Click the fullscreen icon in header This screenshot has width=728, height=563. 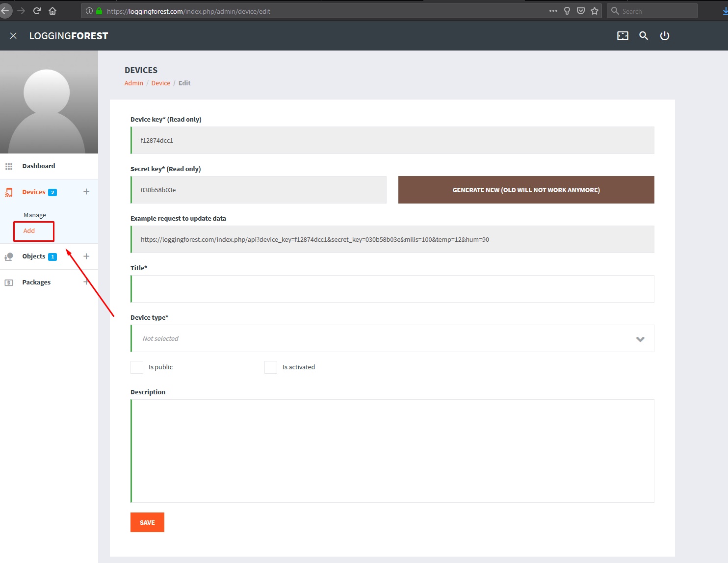coord(623,36)
